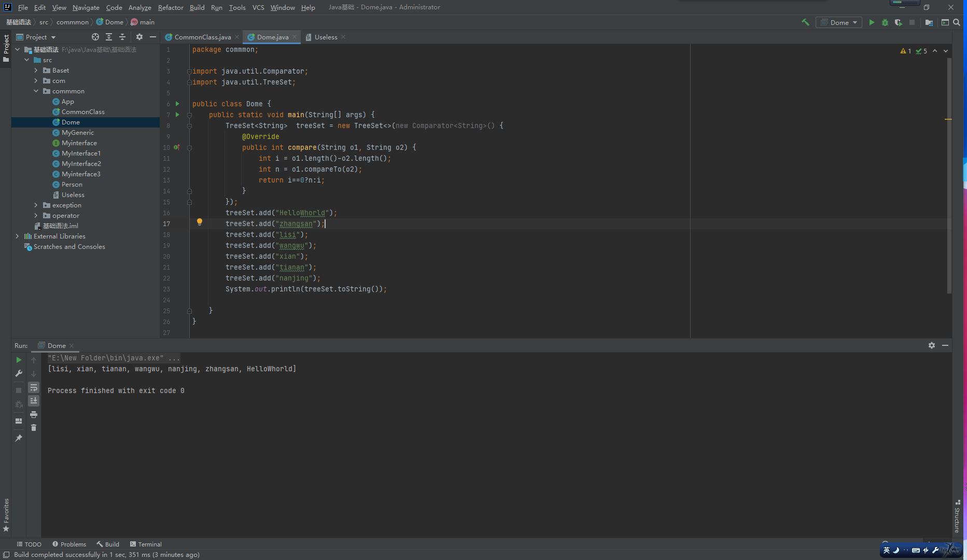
Task: Click the print icon in Run panel
Action: click(x=34, y=414)
